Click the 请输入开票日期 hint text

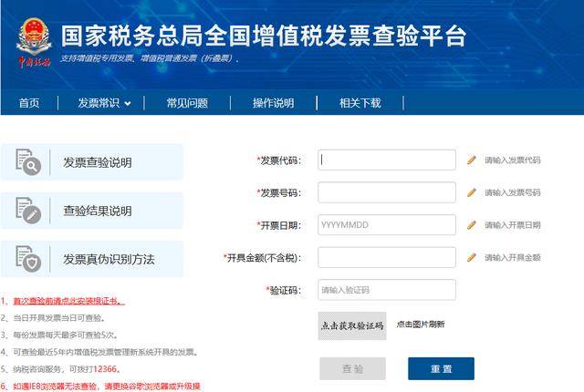[x=513, y=225]
